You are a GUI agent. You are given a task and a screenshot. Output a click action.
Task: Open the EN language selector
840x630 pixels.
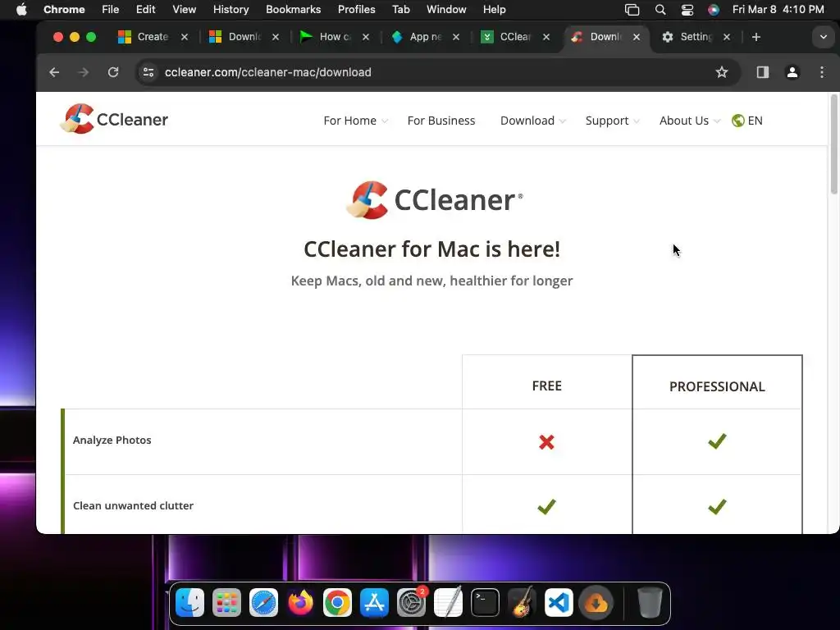747,121
